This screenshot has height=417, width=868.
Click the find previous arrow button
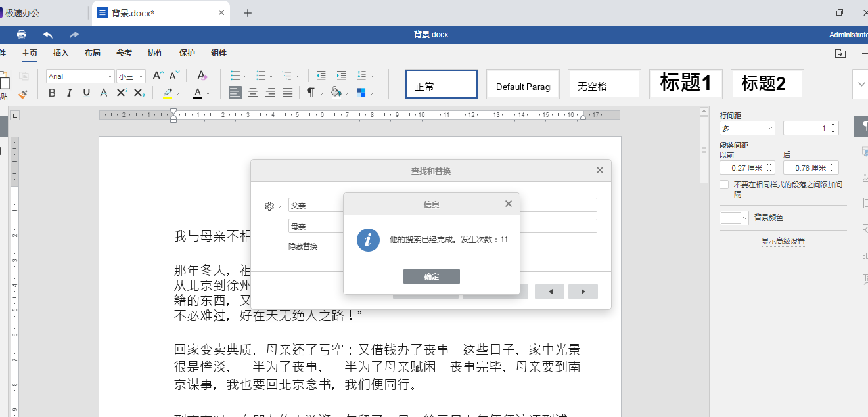tap(549, 292)
